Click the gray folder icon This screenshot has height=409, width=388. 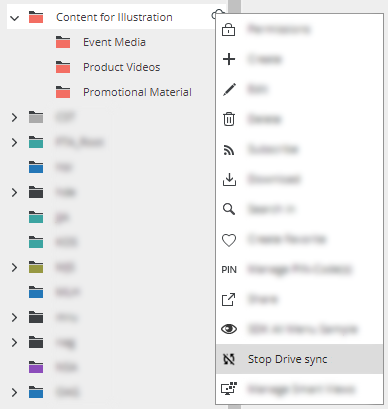tap(36, 117)
